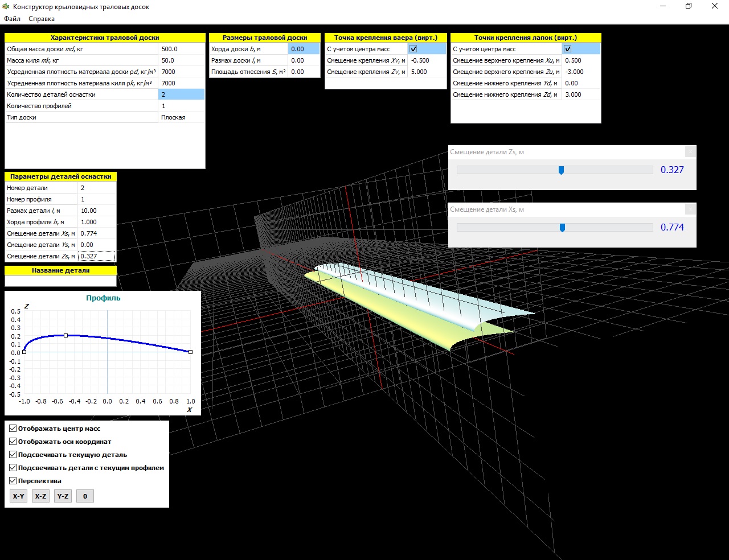The height and width of the screenshot is (560, 729).
Task: Select the profile curve's left end control point
Action: [24, 352]
